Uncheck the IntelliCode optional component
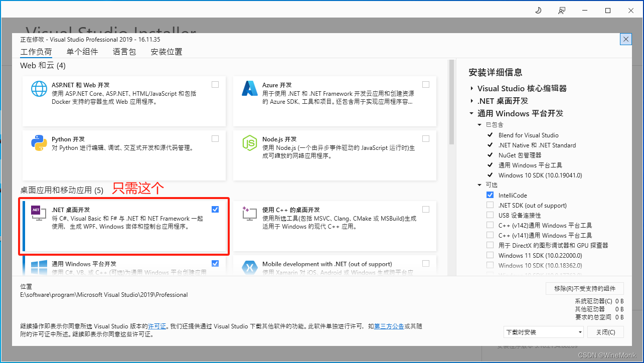This screenshot has width=644, height=363. pyautogui.click(x=490, y=195)
